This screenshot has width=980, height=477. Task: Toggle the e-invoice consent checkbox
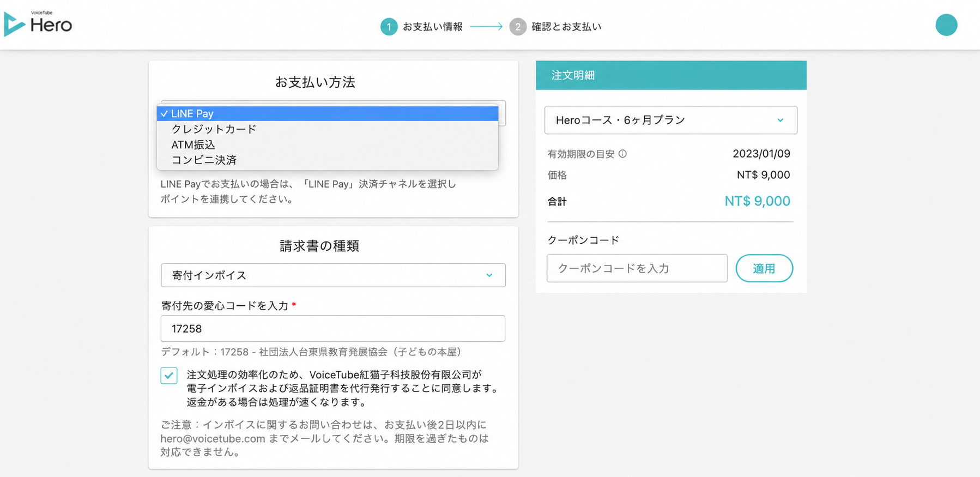coord(169,376)
